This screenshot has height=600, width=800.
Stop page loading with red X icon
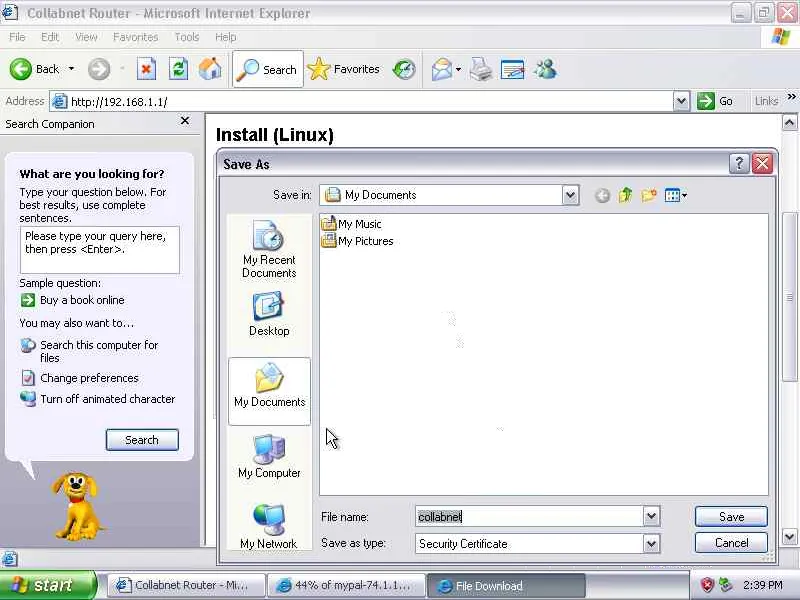coord(146,69)
